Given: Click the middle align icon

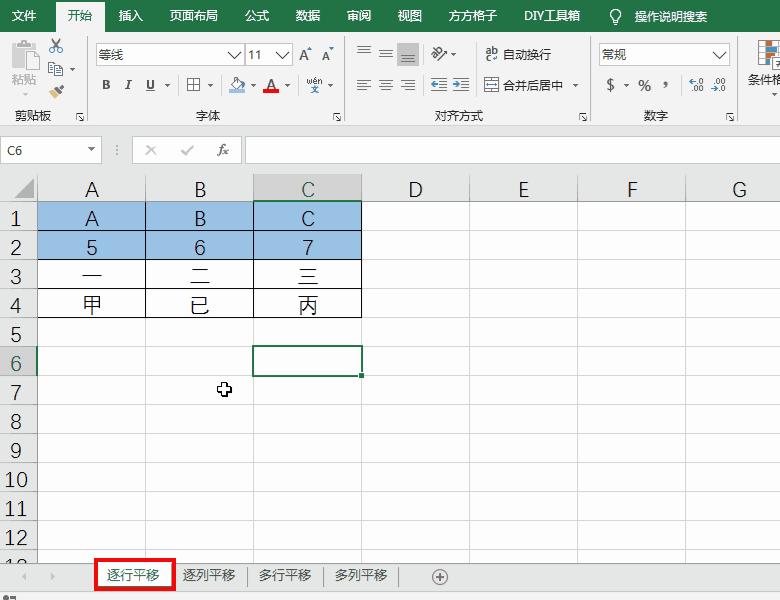Looking at the screenshot, I should [386, 54].
